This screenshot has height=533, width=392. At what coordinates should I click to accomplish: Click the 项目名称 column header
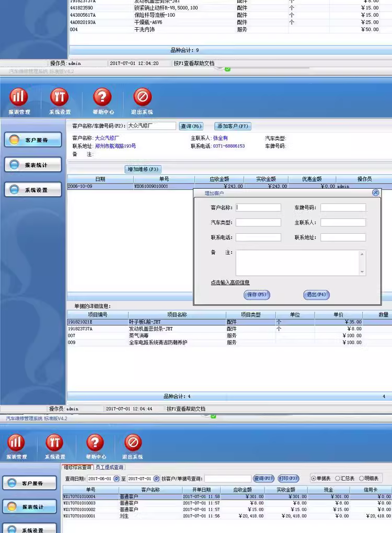177,315
